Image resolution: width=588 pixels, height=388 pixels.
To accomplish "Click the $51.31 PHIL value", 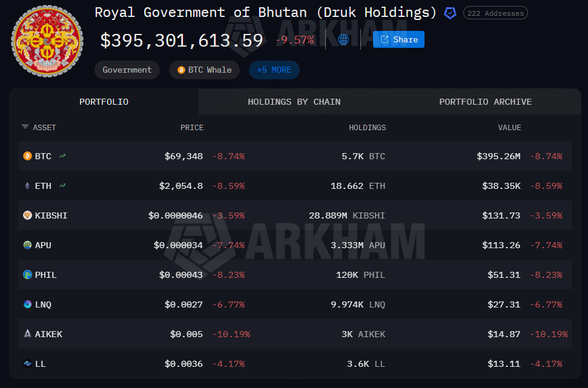I will click(504, 275).
